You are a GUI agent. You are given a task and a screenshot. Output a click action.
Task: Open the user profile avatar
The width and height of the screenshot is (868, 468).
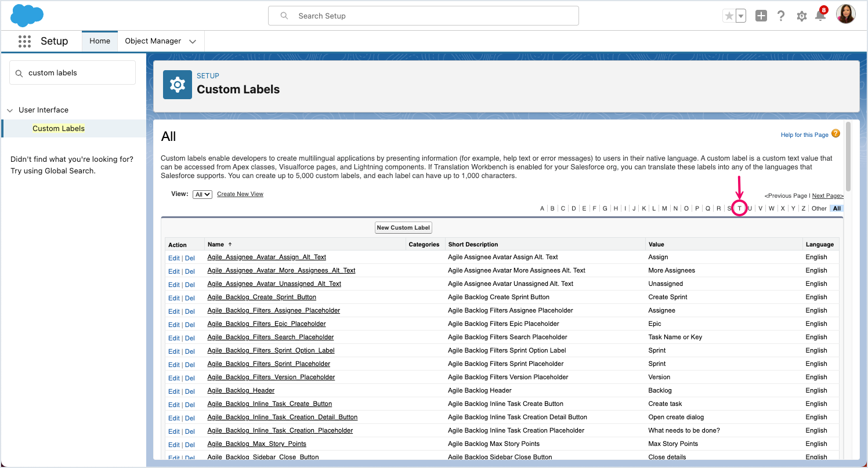click(845, 14)
